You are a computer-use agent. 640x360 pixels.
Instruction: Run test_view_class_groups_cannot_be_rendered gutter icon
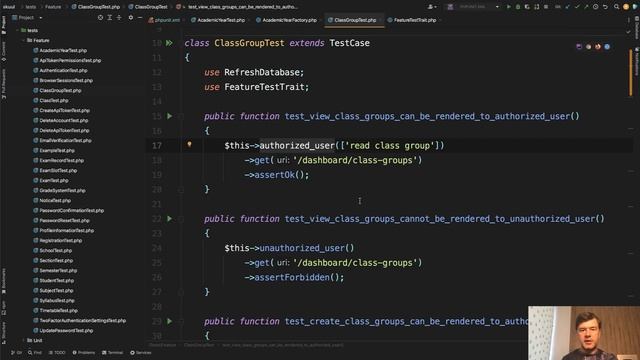click(169, 219)
